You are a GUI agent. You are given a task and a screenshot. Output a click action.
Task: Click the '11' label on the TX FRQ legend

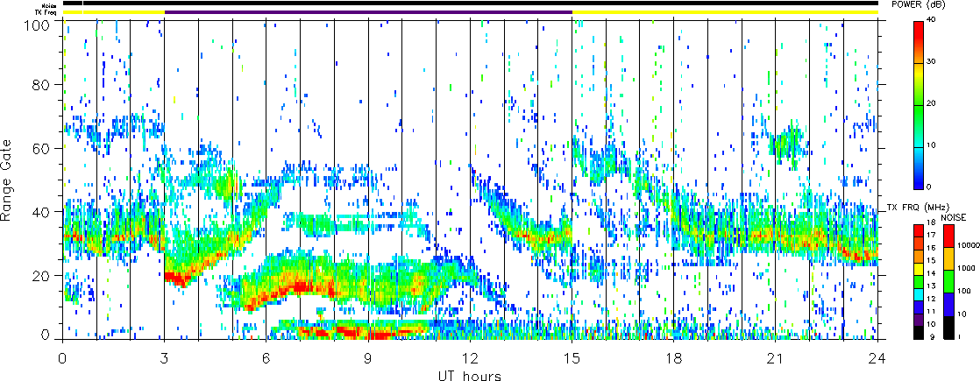931,311
